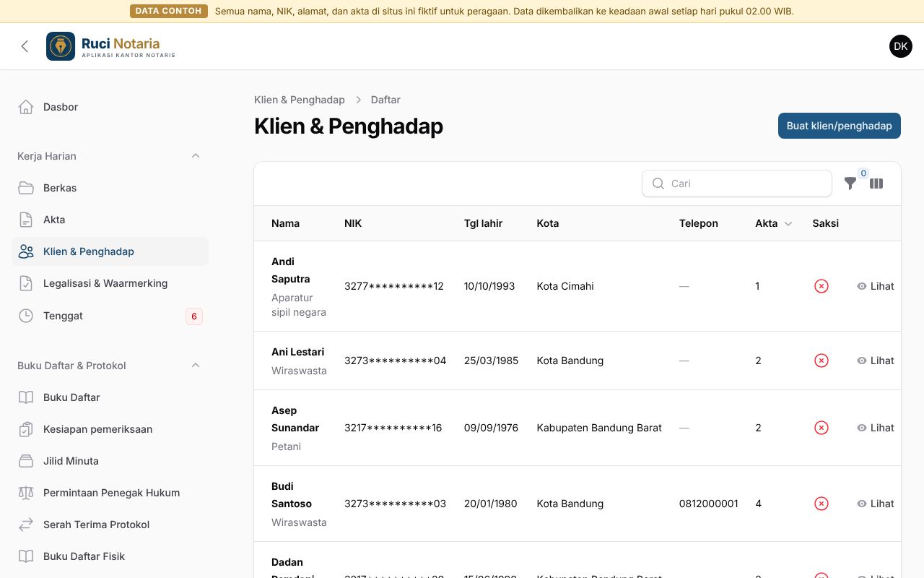Open the table filter funnel icon
Screen dimensions: 924x578
point(850,184)
